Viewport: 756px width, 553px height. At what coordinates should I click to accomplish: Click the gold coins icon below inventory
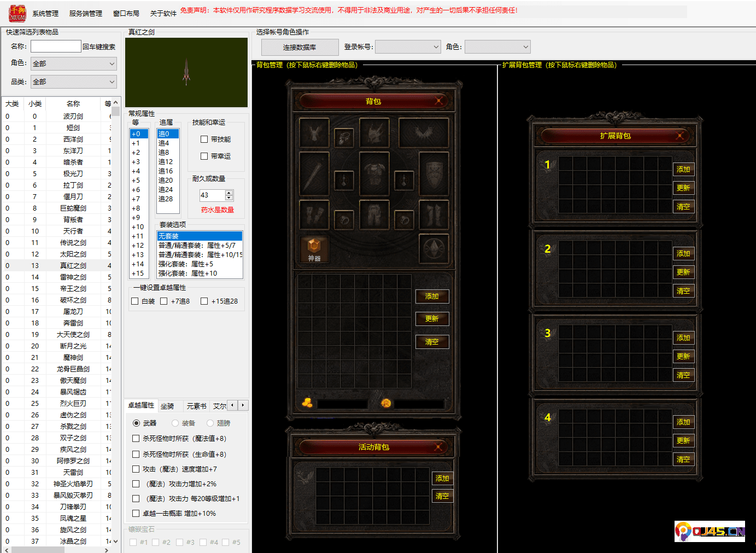point(307,403)
